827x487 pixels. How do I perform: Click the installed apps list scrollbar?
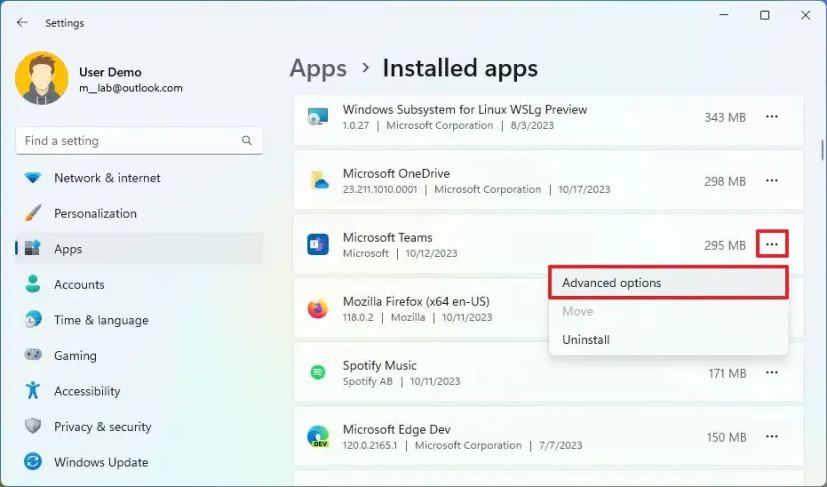tap(822, 149)
